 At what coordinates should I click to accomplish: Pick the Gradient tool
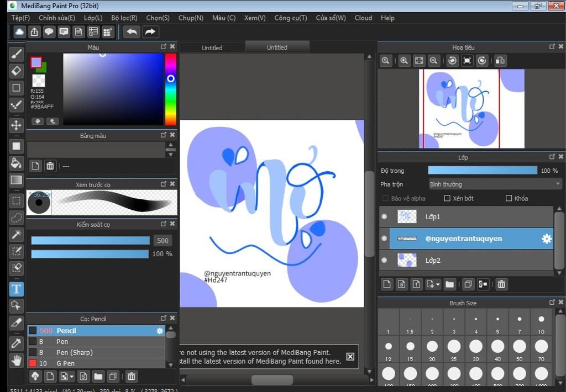point(16,180)
